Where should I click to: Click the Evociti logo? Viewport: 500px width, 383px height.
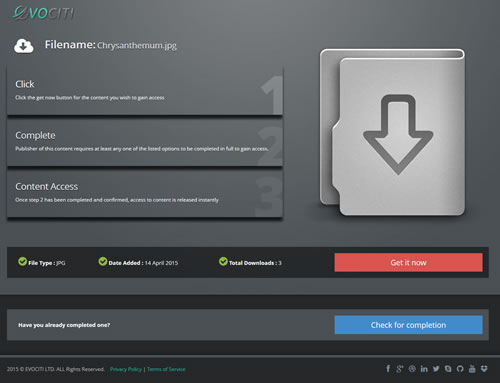pyautogui.click(x=43, y=13)
